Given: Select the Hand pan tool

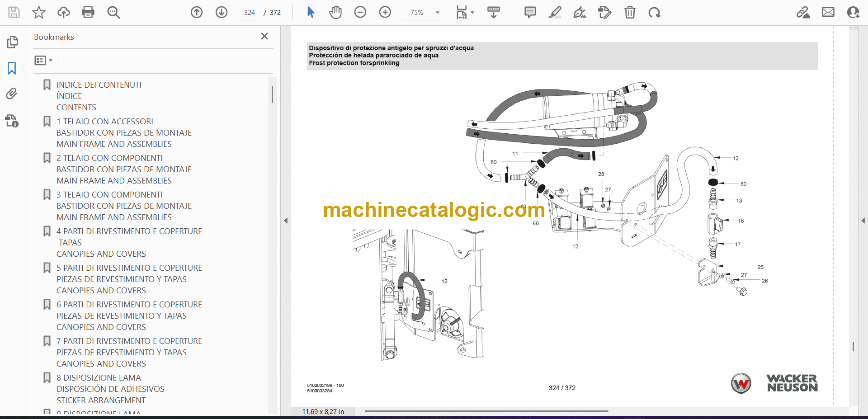Looking at the screenshot, I should click(x=335, y=12).
